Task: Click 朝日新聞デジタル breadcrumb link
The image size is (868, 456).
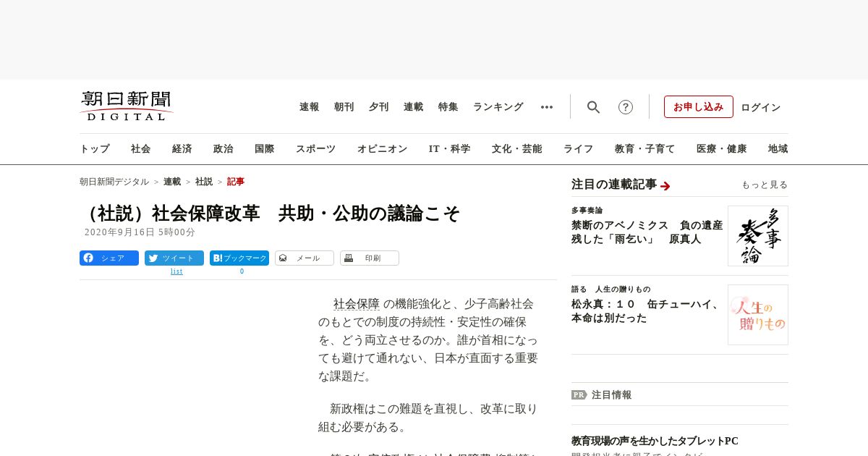Action: pos(114,182)
